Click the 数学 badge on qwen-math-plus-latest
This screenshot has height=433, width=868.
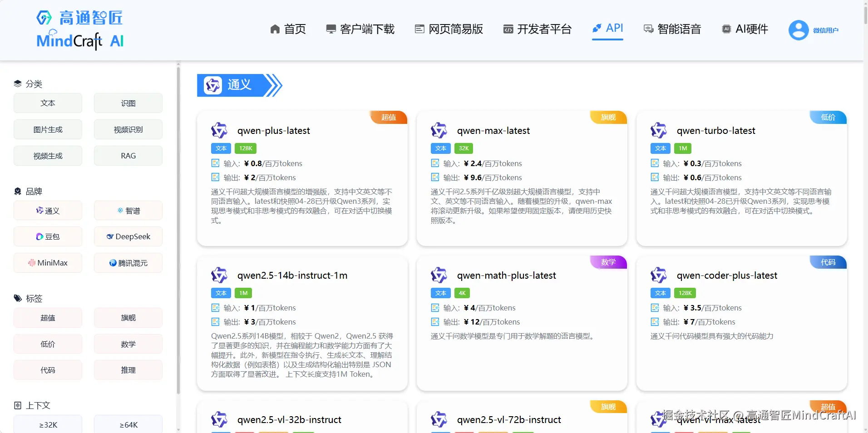[608, 262]
